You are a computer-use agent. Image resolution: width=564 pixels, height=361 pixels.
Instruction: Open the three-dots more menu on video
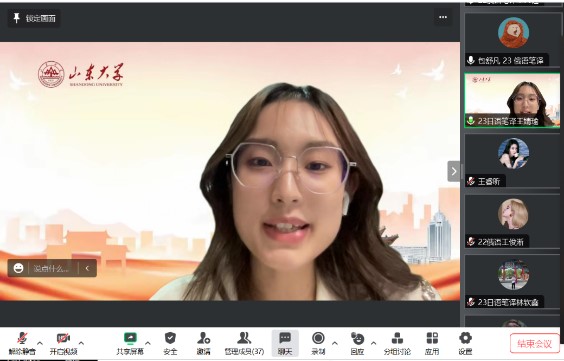pyautogui.click(x=443, y=17)
